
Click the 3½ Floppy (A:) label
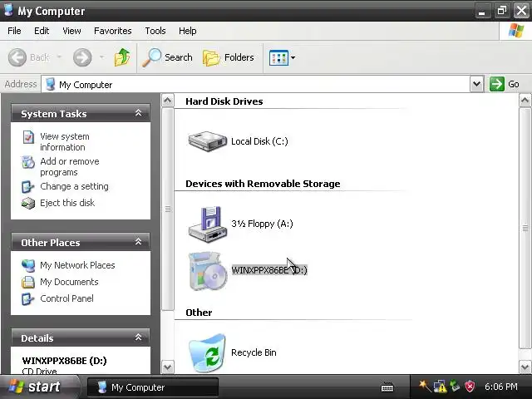pyautogui.click(x=262, y=224)
